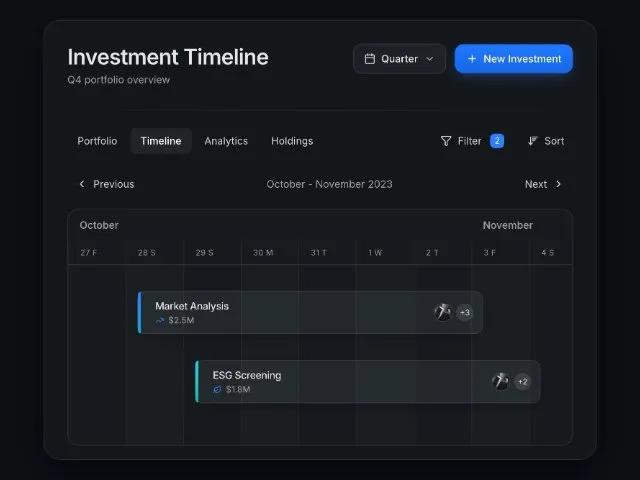Screen dimensions: 640x480
Task: Click the Investment Timeline heading
Action: click(x=168, y=57)
